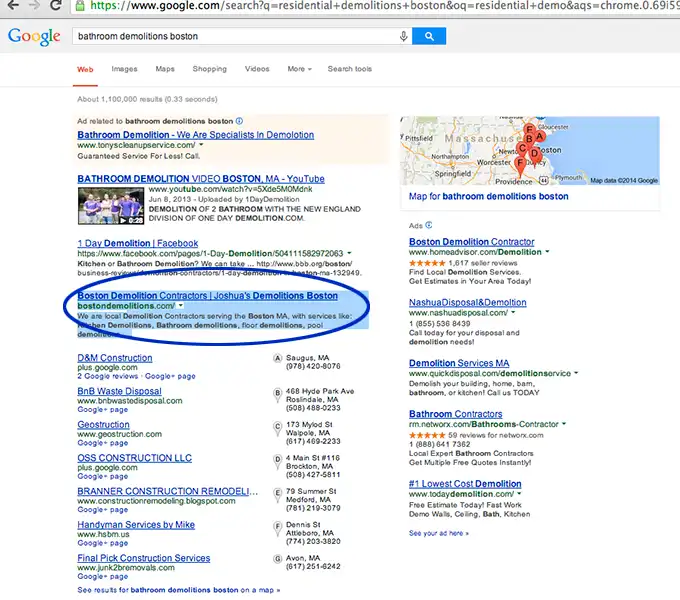The image size is (680, 600).
Task: Switch to the Maps tab
Action: [165, 69]
